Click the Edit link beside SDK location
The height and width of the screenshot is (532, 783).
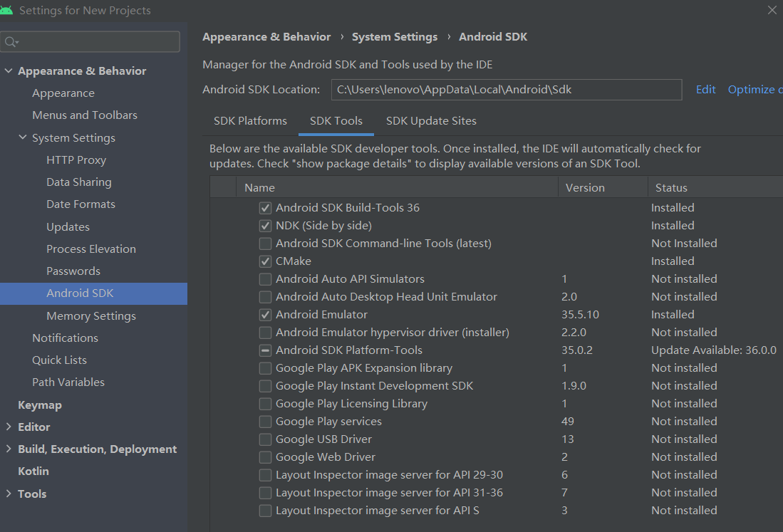click(705, 89)
